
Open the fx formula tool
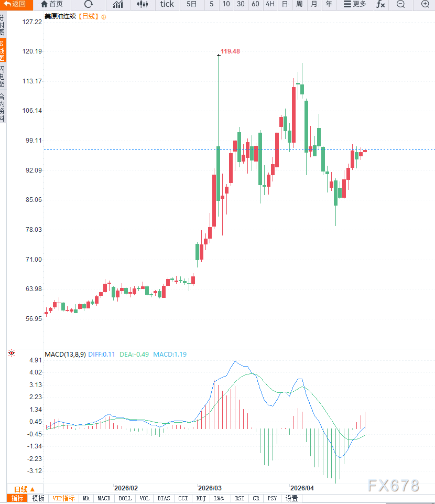pos(380,4)
